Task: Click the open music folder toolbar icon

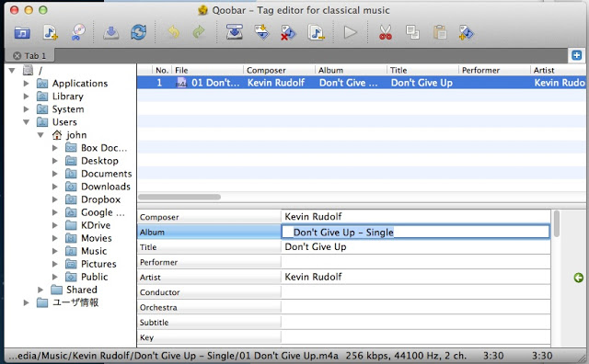Action: (22, 33)
